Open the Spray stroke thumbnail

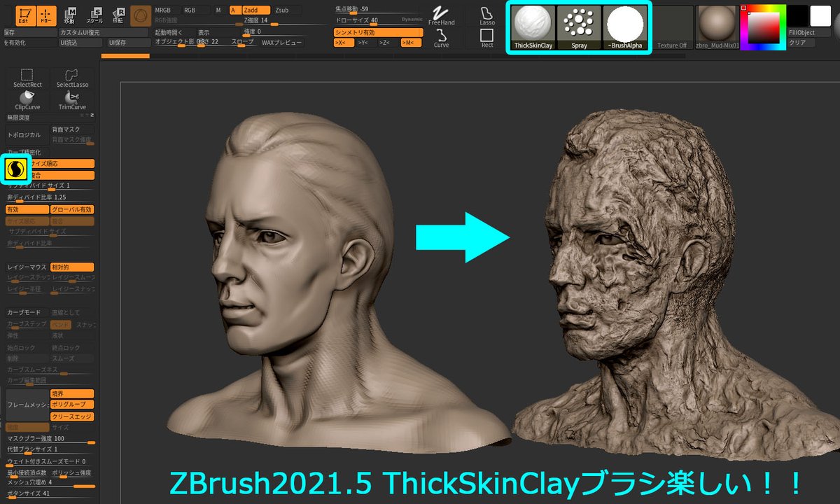point(579,27)
